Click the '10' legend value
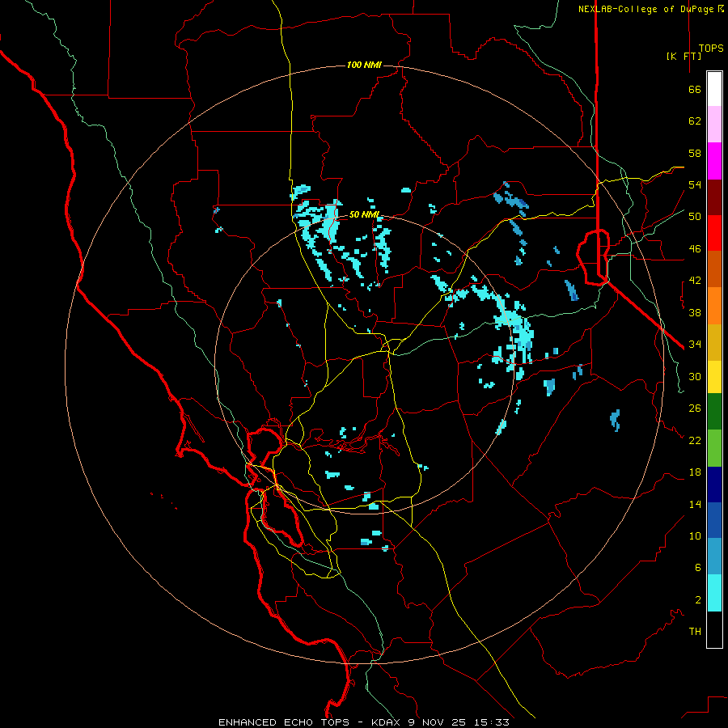This screenshot has height=728, width=728. tap(695, 536)
